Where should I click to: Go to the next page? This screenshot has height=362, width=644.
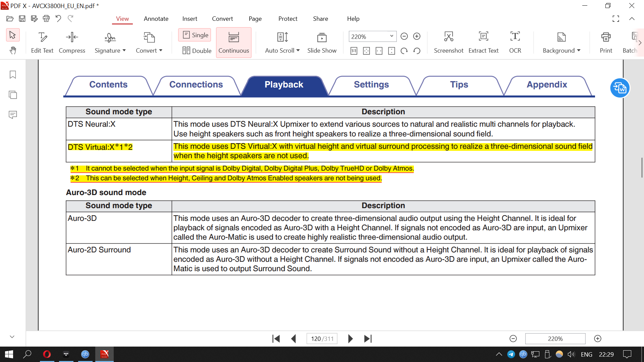(x=350, y=339)
